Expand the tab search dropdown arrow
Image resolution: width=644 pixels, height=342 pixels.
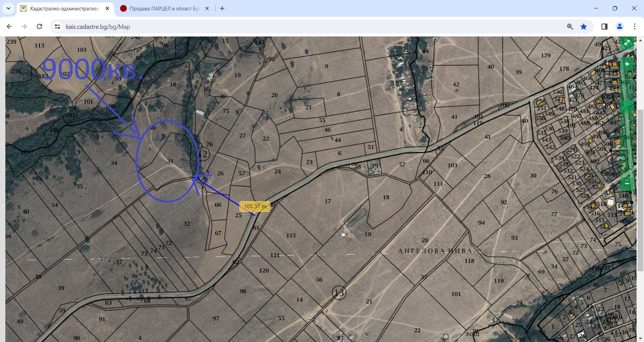[8, 9]
